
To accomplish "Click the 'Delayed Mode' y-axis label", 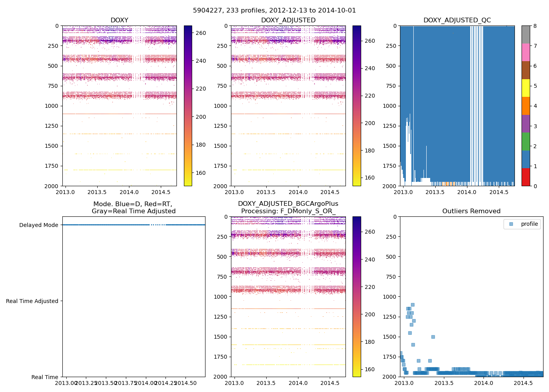I will [38, 225].
